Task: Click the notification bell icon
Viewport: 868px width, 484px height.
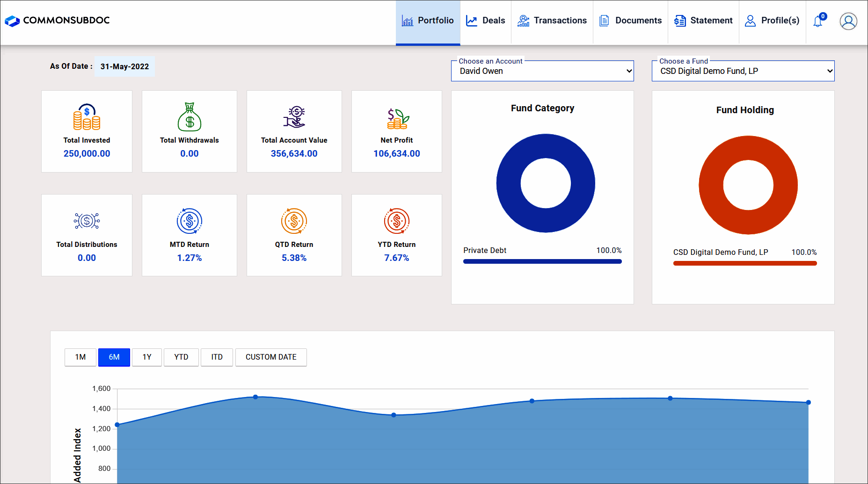Action: 818,21
